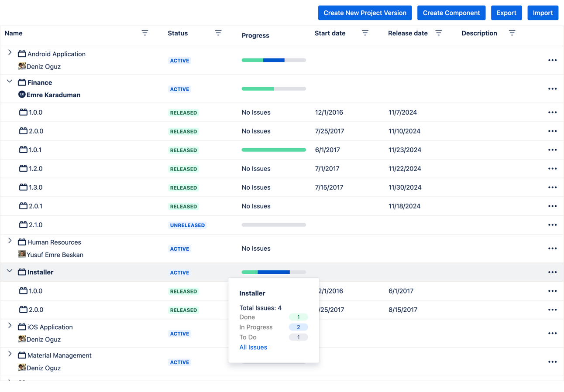The height and width of the screenshot is (392, 564).
Task: Click the version icon next to Finance
Action: (x=21, y=82)
